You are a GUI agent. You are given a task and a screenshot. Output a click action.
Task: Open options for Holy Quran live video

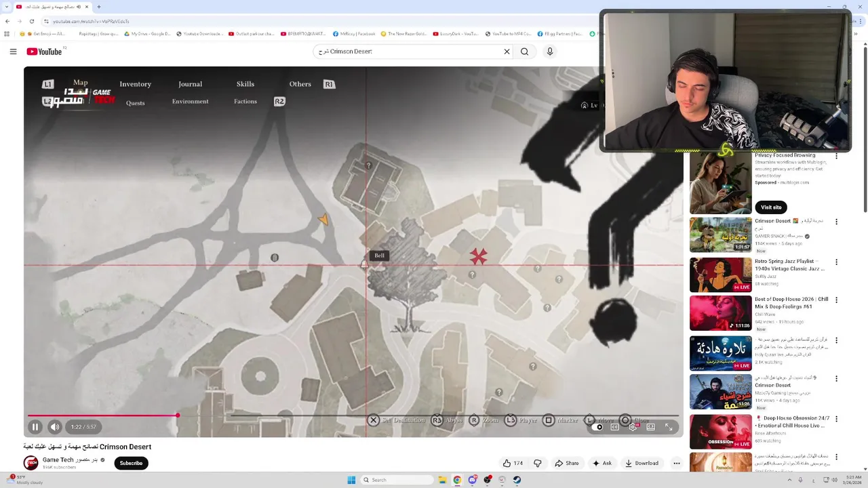pos(836,340)
